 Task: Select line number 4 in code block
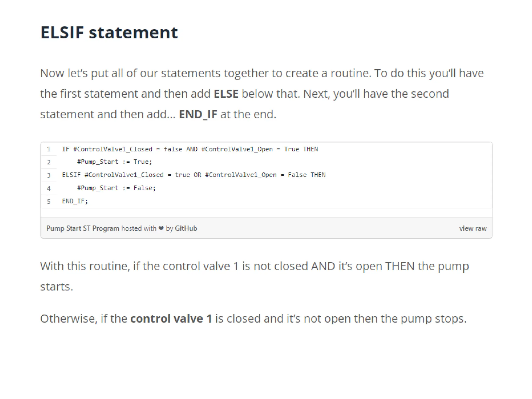(x=49, y=188)
